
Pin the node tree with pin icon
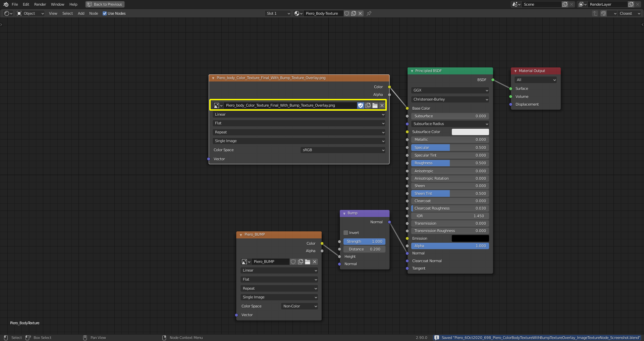[x=369, y=13]
